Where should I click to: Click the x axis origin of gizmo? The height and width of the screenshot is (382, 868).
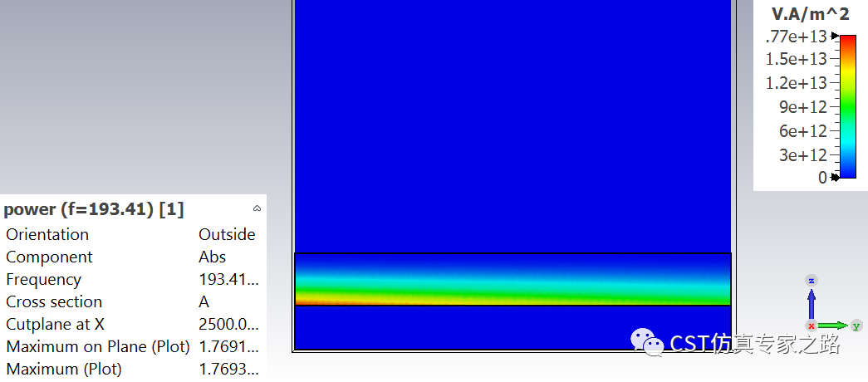click(x=811, y=326)
